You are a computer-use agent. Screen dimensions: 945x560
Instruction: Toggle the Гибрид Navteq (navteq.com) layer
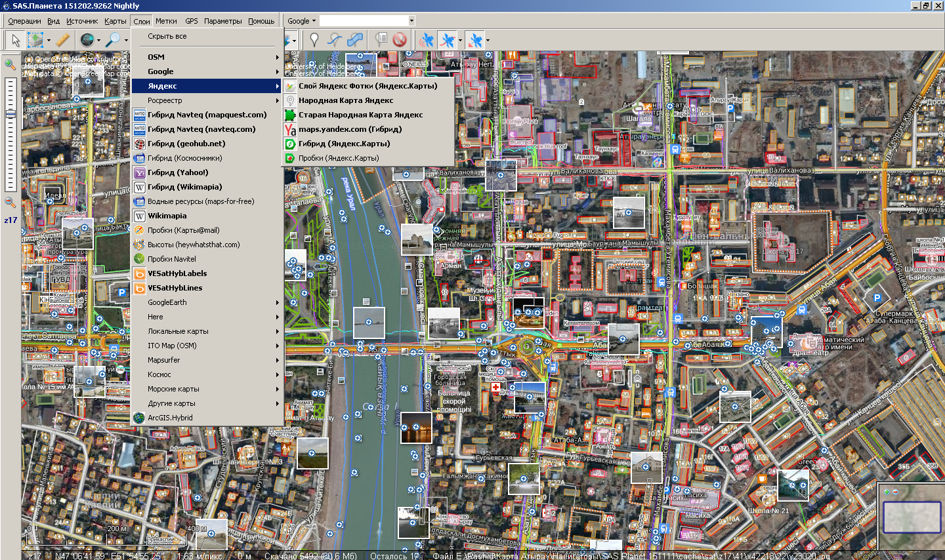pyautogui.click(x=207, y=129)
